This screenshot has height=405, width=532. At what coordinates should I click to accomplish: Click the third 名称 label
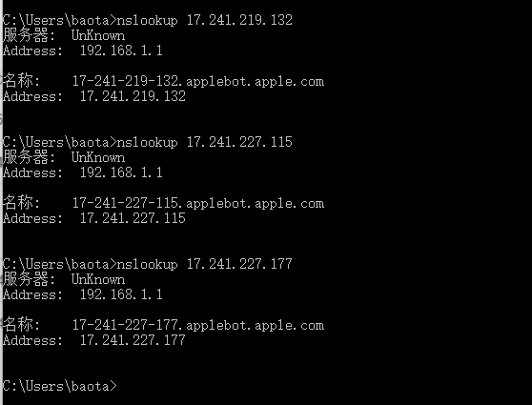[21, 325]
